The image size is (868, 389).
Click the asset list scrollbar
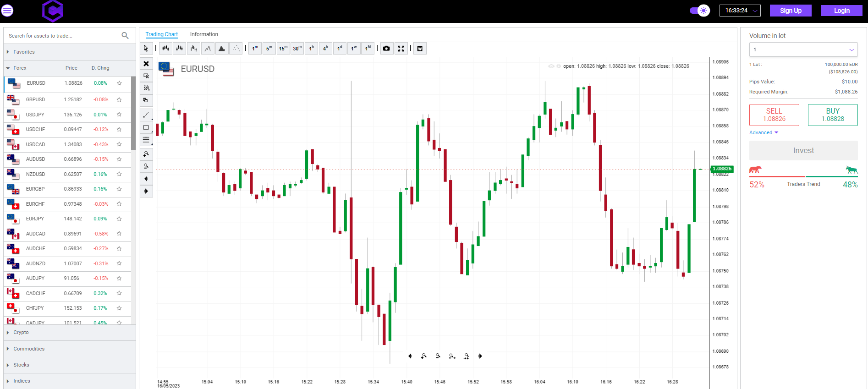(133, 112)
